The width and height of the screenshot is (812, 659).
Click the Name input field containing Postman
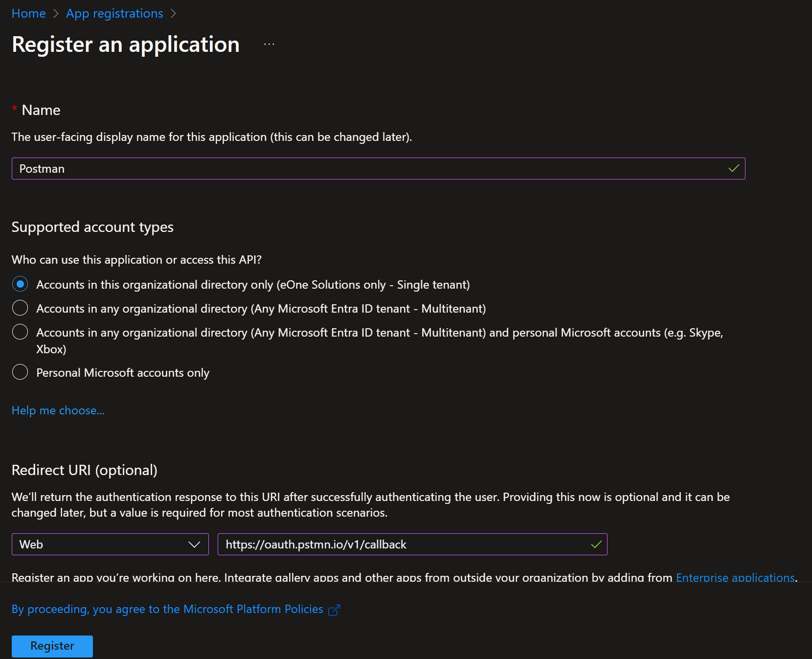pyautogui.click(x=378, y=168)
